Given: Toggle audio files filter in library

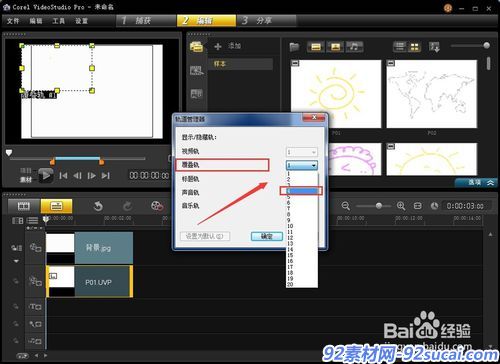Looking at the screenshot, I should point(355,47).
